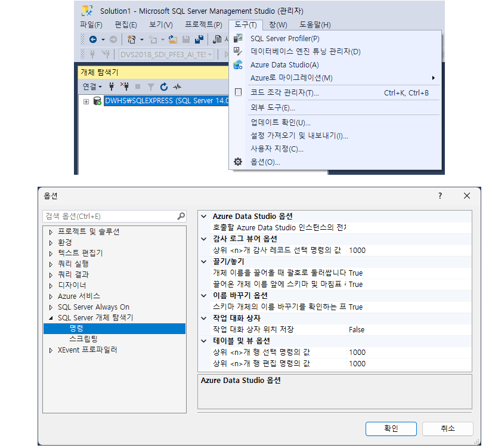Expand the XEvent 프로파일러 tree node arrow
The height and width of the screenshot is (448, 492).
click(51, 350)
